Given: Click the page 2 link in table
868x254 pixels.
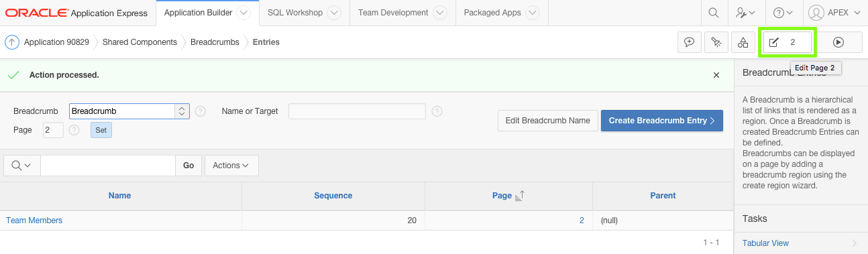Looking at the screenshot, I should 582,220.
